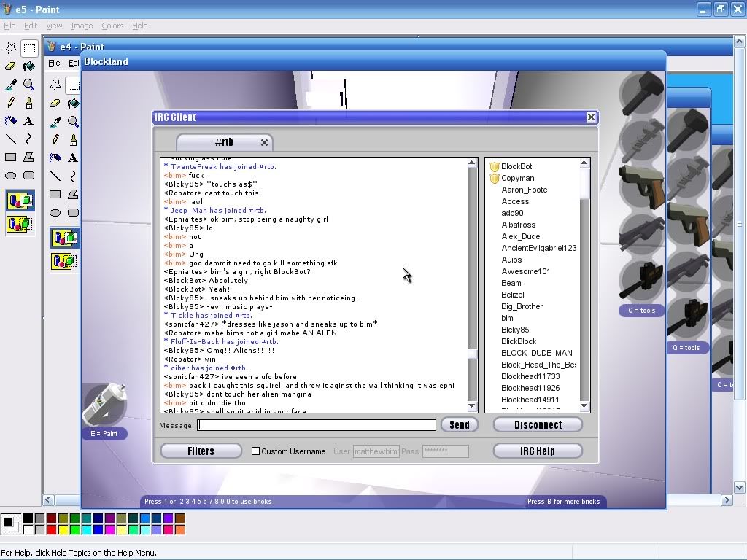Open the Filters settings
This screenshot has height=560, width=747.
pyautogui.click(x=201, y=451)
